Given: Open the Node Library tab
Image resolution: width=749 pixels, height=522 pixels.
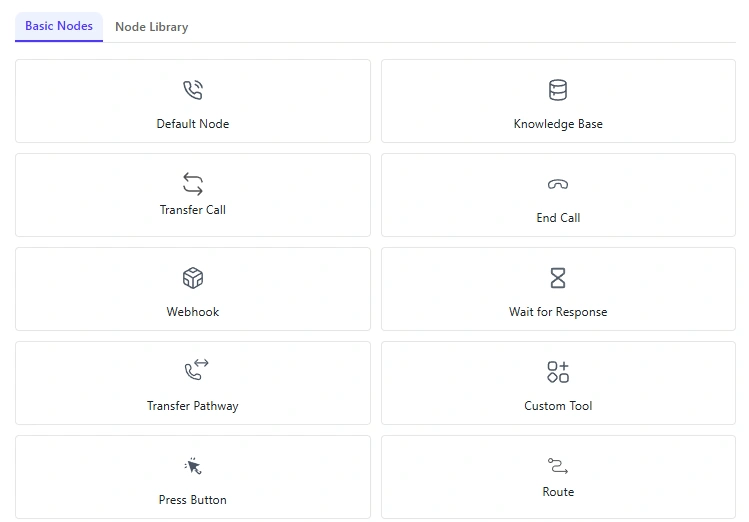Looking at the screenshot, I should 151,27.
